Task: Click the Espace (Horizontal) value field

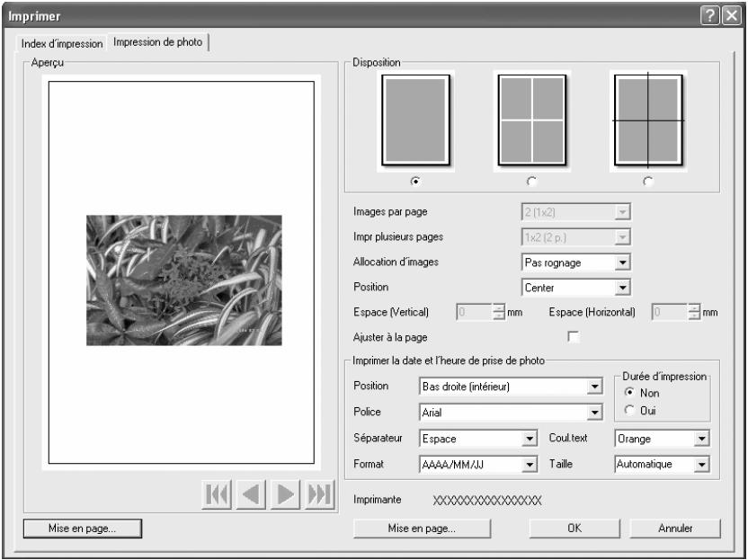Action: pos(670,313)
